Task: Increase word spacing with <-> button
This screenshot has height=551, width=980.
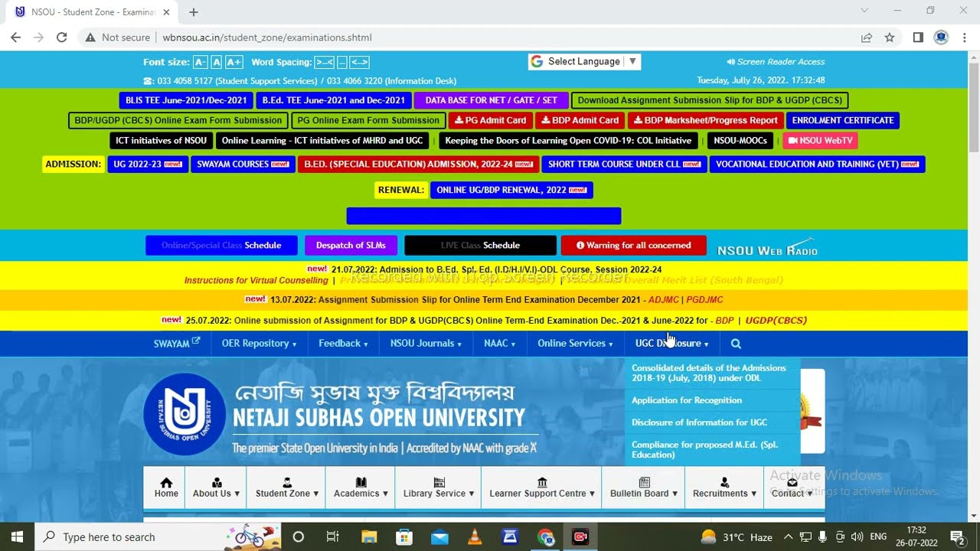Action: tap(360, 62)
